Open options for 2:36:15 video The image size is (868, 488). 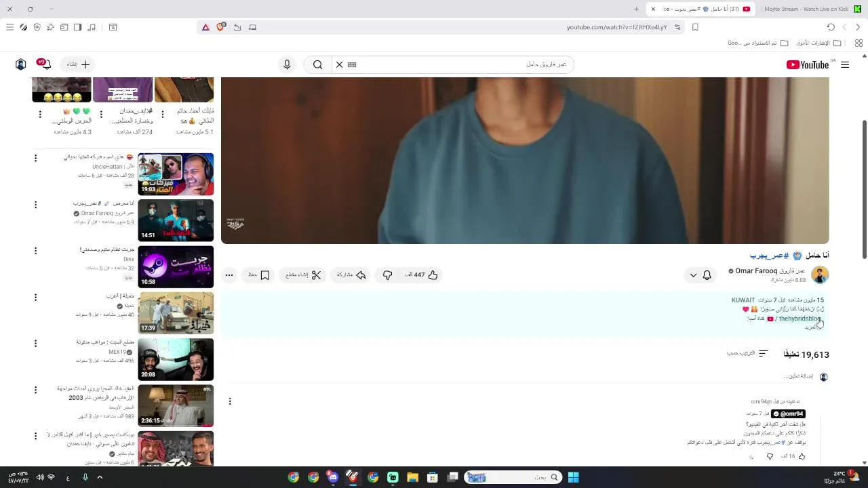tap(36, 390)
